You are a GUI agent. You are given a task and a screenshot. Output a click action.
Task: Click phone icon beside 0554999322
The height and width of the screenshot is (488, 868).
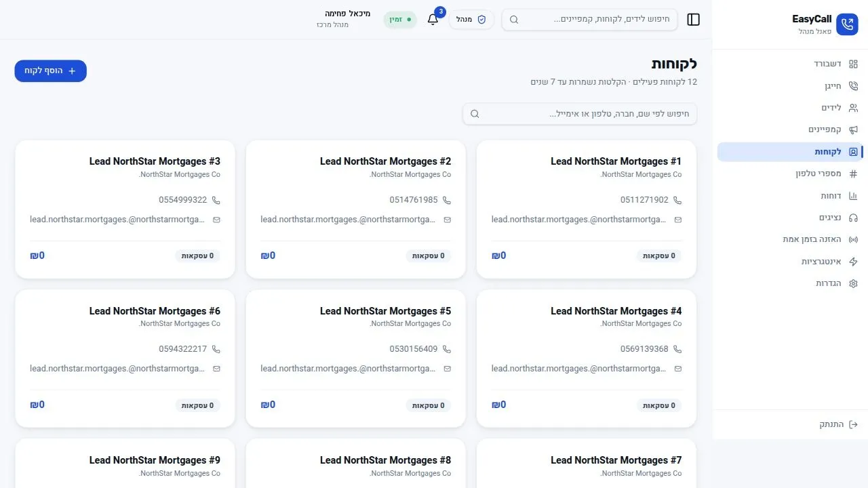[x=216, y=200]
